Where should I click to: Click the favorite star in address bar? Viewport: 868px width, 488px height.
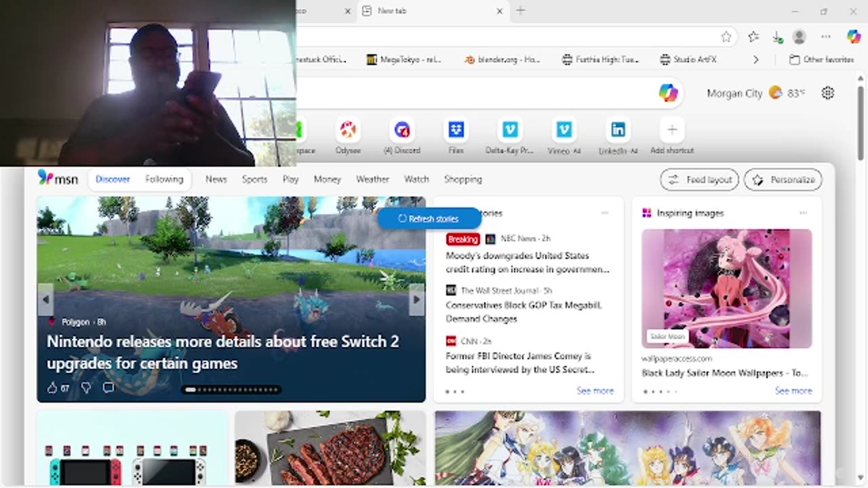point(726,37)
